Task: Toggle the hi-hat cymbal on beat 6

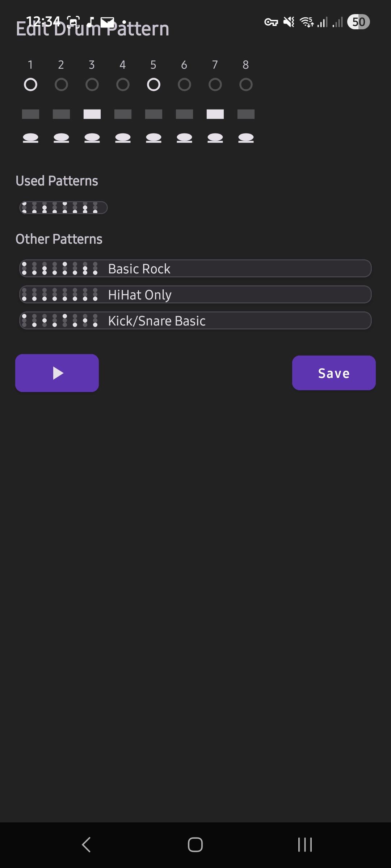Action: [184, 138]
